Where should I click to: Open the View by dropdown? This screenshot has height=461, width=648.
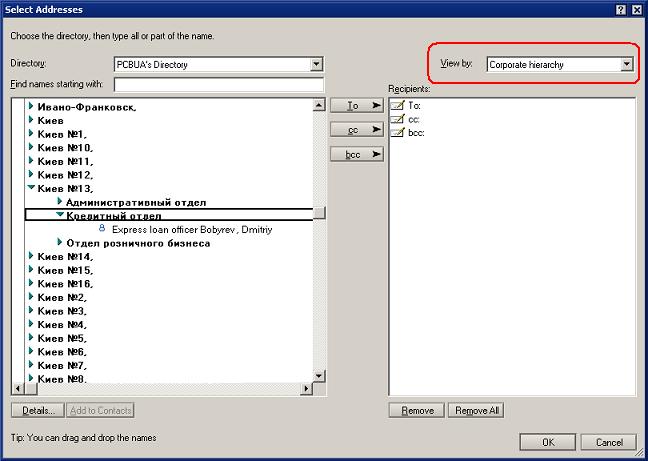(x=627, y=65)
